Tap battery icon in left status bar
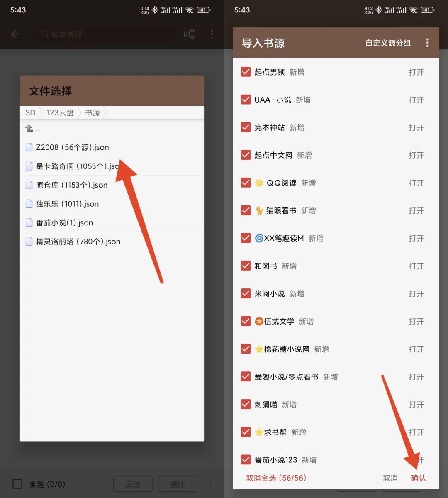Screen dimensions: 448x498 [204, 10]
